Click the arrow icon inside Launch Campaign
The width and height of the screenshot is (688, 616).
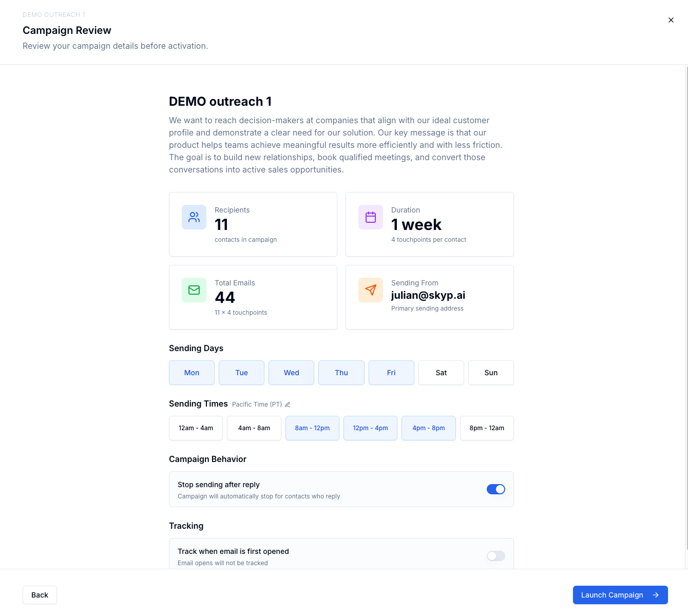656,595
